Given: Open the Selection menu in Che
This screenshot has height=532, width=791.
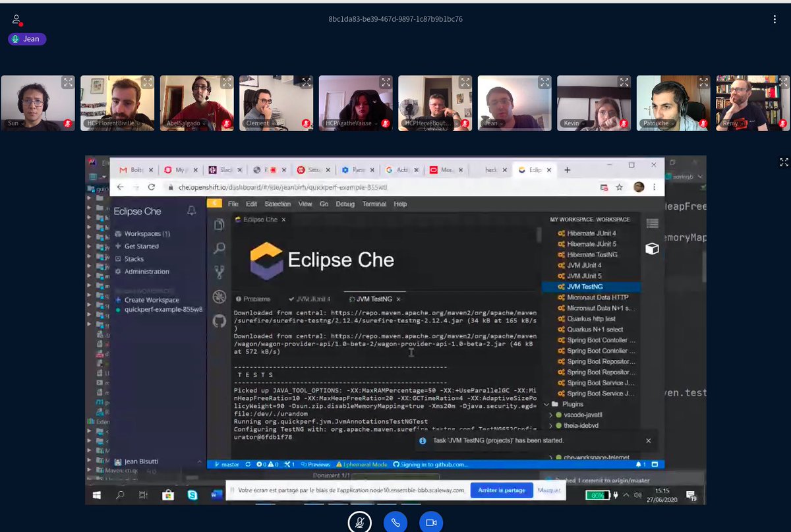Looking at the screenshot, I should point(278,204).
